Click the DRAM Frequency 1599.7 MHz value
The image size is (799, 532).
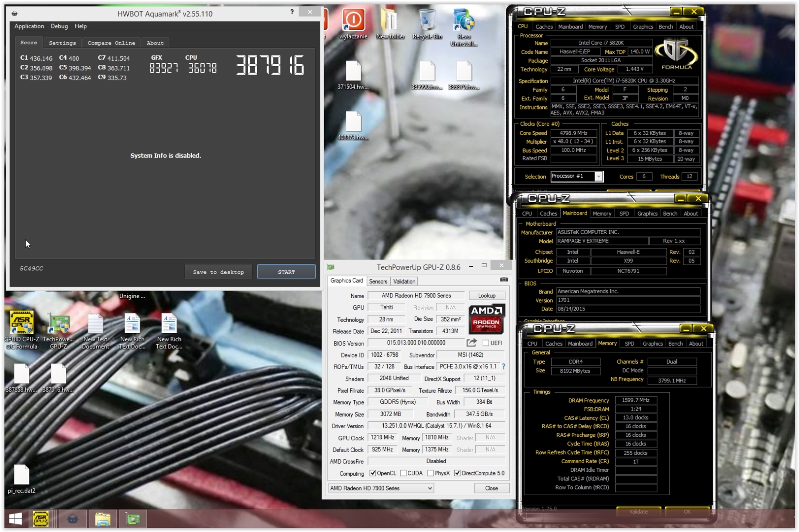point(635,400)
